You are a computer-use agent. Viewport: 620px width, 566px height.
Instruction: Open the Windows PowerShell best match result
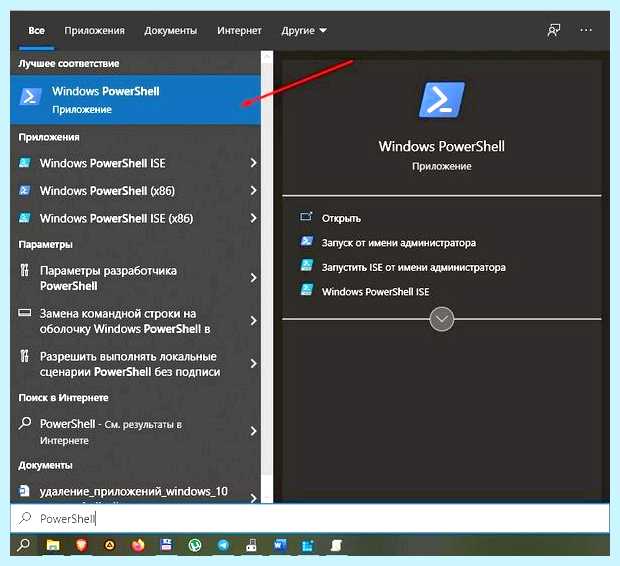click(135, 99)
